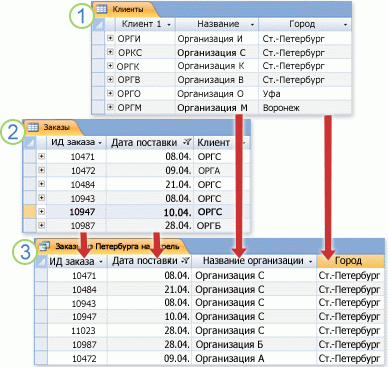Viewport: 388px width, 367px height.
Task: Expand the ОРГВ client row
Action: pos(110,79)
